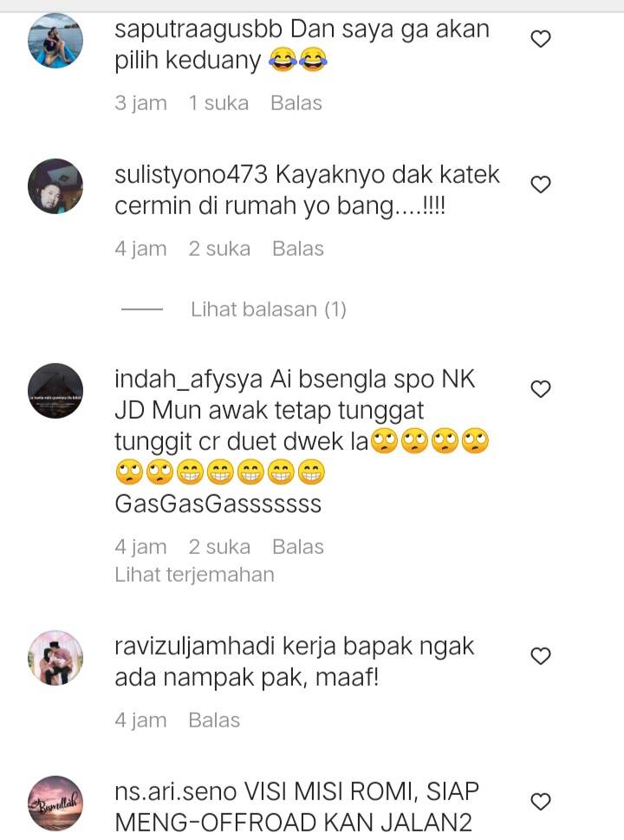Reply to sulistyono473 using Balas
The image size is (624, 840).
(x=298, y=249)
